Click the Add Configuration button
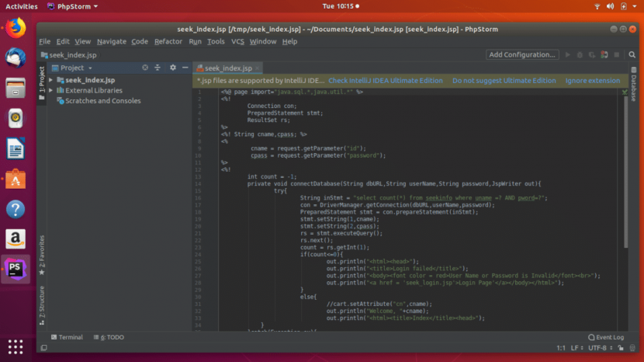This screenshot has height=362, width=644. (x=522, y=55)
